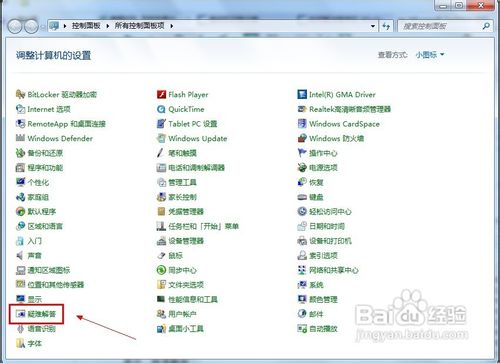
Task: Open the 声音 speaker icon
Action: click(x=20, y=255)
